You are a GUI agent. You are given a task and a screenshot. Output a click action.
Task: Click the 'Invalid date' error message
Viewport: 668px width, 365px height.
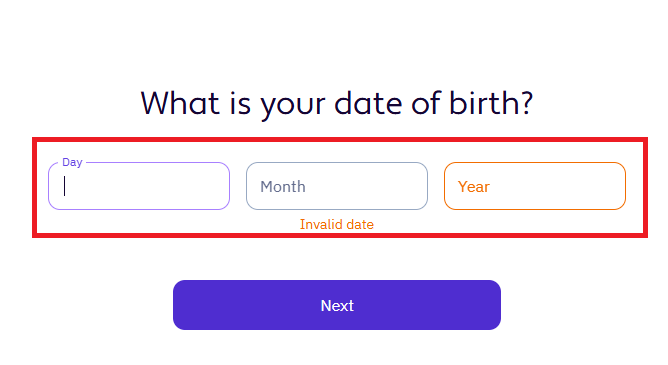coord(337,224)
